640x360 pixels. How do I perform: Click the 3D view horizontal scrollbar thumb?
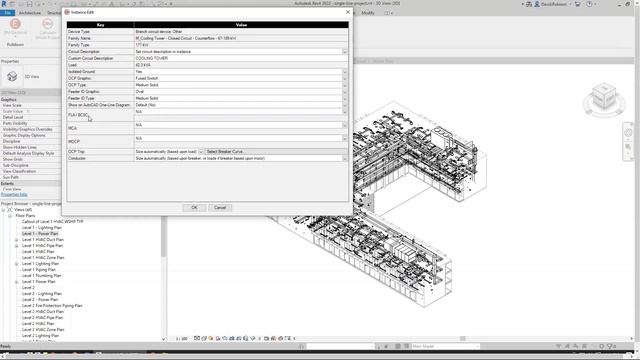tap(462, 338)
